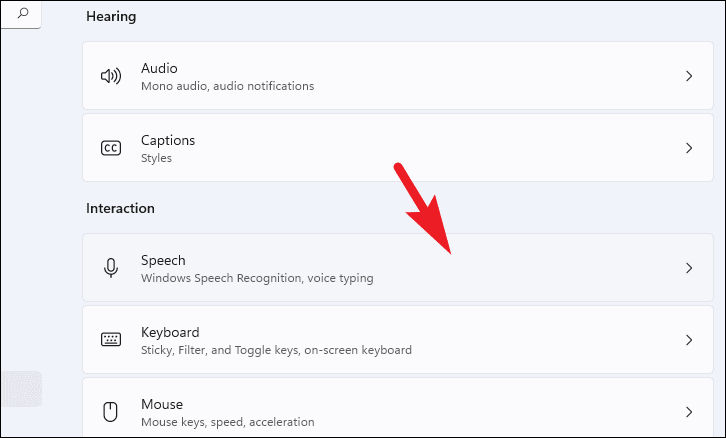The height and width of the screenshot is (438, 726).
Task: Click the search magnifier icon
Action: (23, 13)
